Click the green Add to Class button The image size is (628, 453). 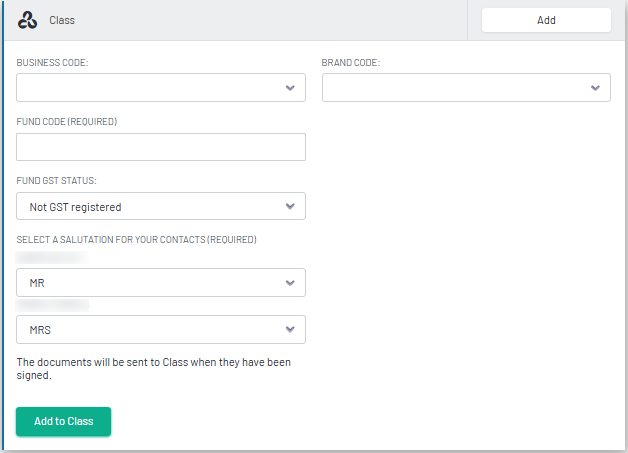[63, 422]
